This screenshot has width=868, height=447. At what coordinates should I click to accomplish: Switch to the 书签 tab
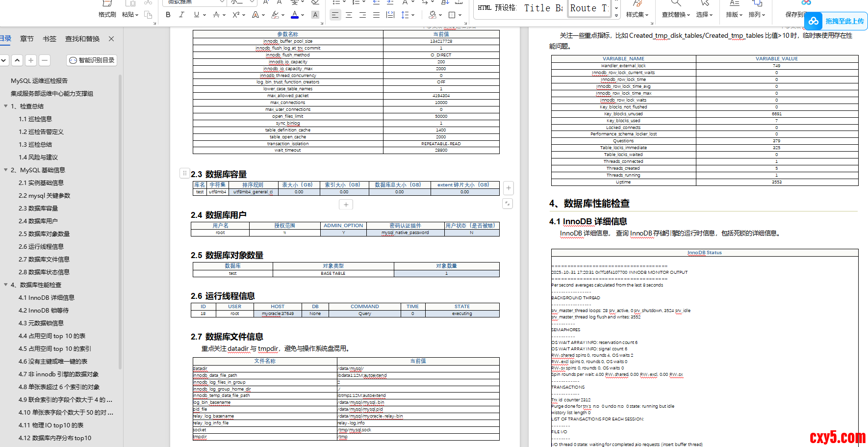pyautogui.click(x=50, y=39)
